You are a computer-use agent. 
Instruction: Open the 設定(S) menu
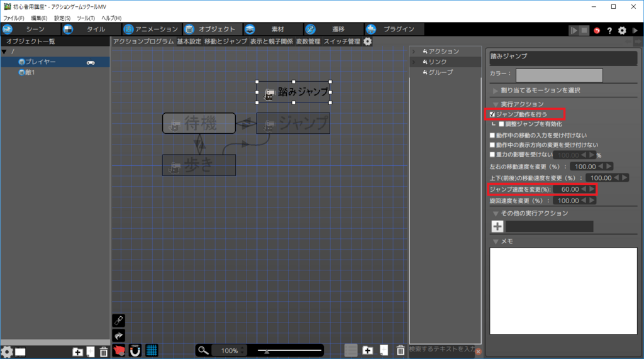coord(62,18)
